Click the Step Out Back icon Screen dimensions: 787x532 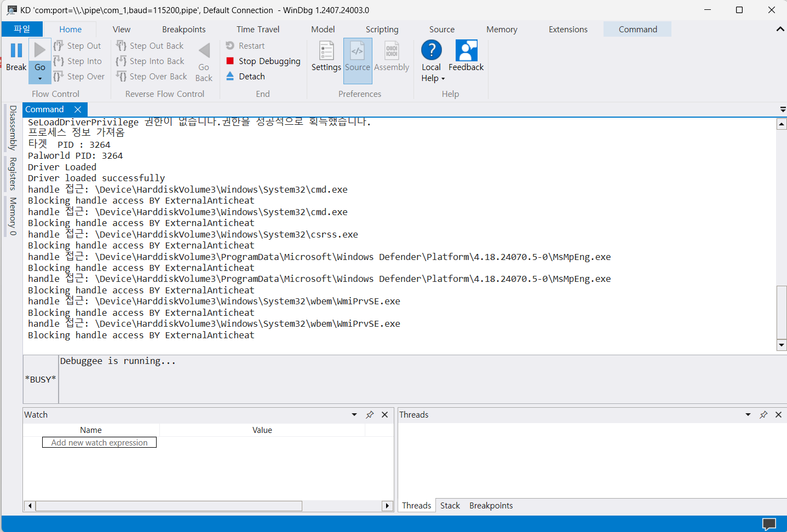[x=121, y=46]
